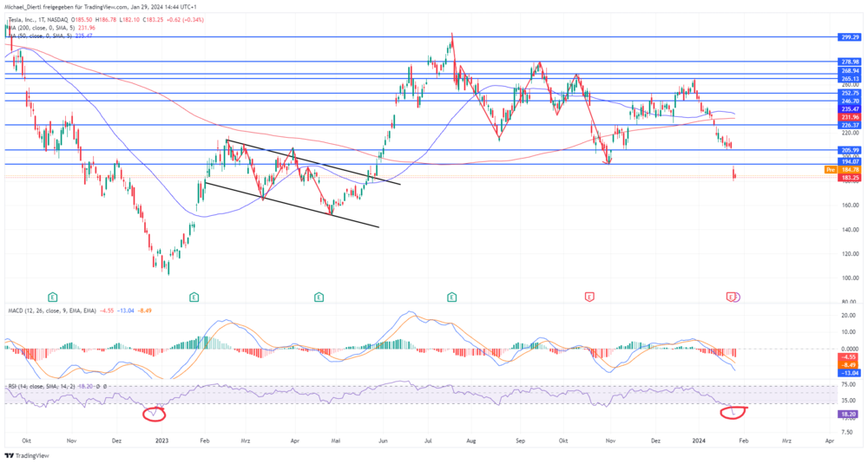Click the 2023 Mrz label on the time axis
Viewport: 868px width, 464px height.
pyautogui.click(x=246, y=441)
